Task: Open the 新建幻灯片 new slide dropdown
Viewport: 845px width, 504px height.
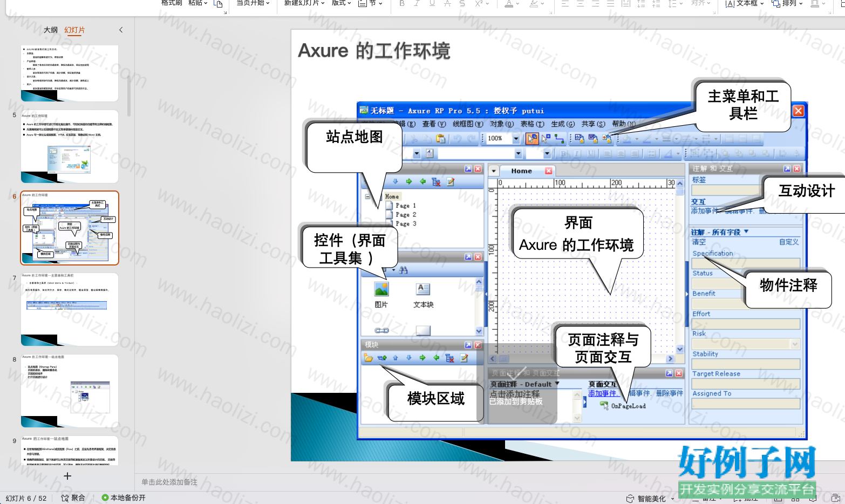Action: [x=304, y=3]
